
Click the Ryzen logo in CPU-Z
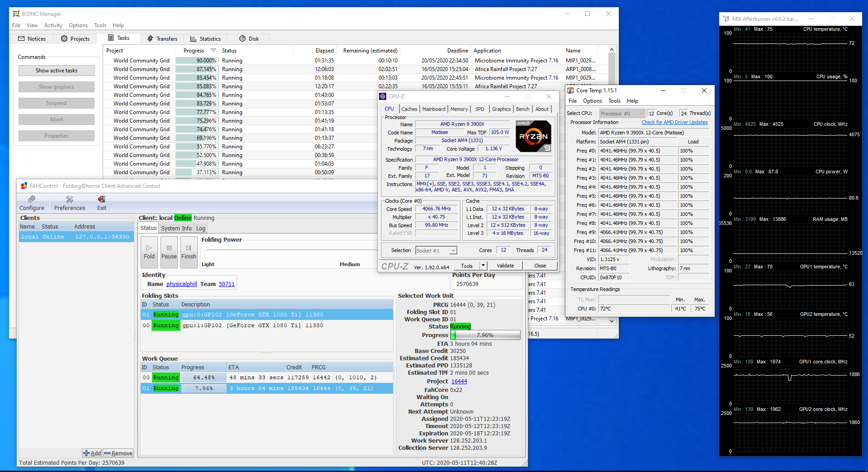pos(534,136)
